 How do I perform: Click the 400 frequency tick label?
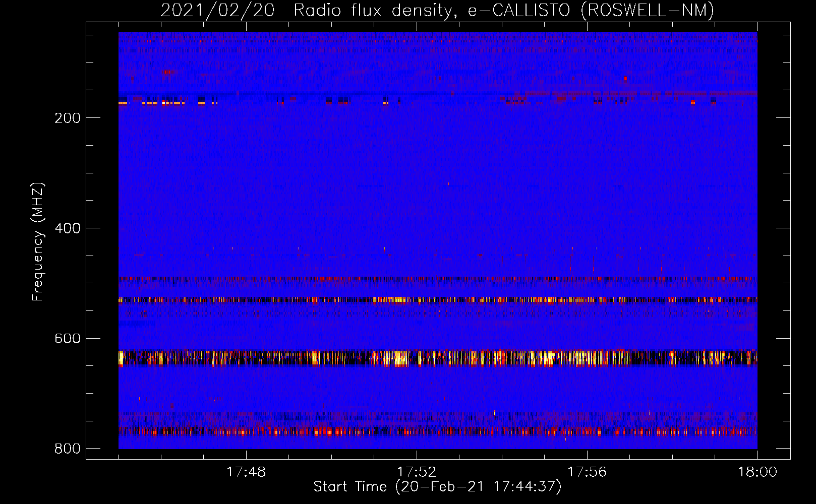68,228
